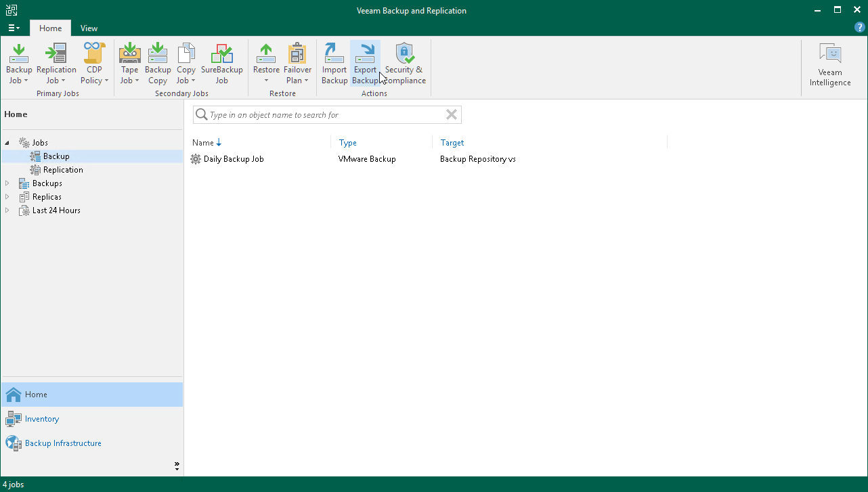The height and width of the screenshot is (492, 868).
Task: Focus the object name search field
Action: coord(326,115)
